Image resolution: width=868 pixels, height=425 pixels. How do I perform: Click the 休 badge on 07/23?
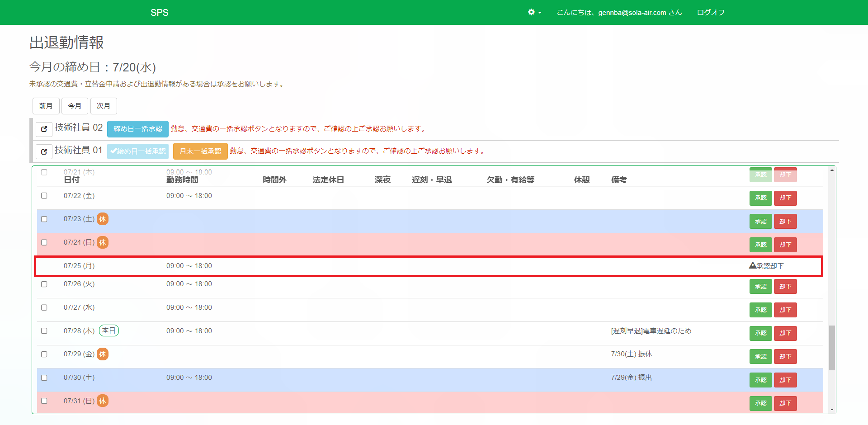click(103, 219)
